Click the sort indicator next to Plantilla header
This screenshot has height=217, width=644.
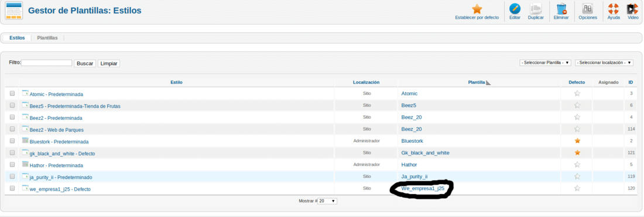488,82
